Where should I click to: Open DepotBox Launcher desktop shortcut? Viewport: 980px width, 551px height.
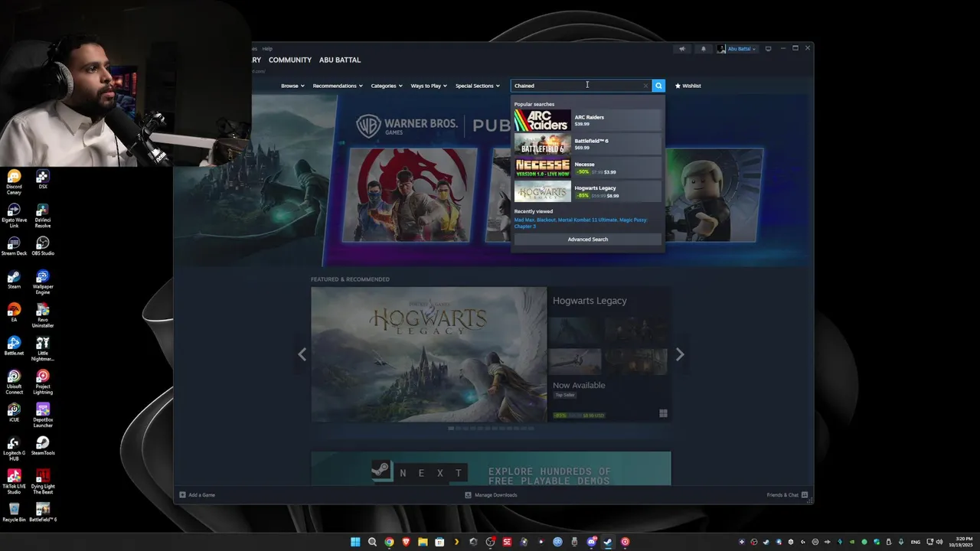click(x=43, y=416)
